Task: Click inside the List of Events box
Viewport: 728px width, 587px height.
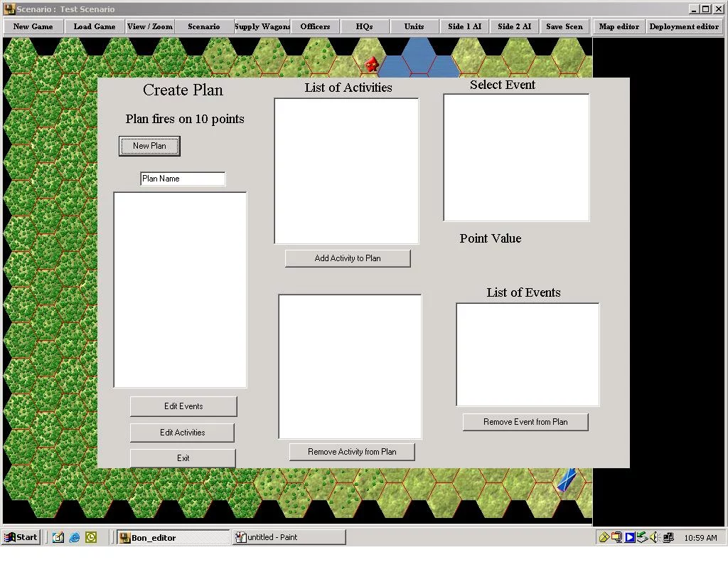Action: coord(528,354)
